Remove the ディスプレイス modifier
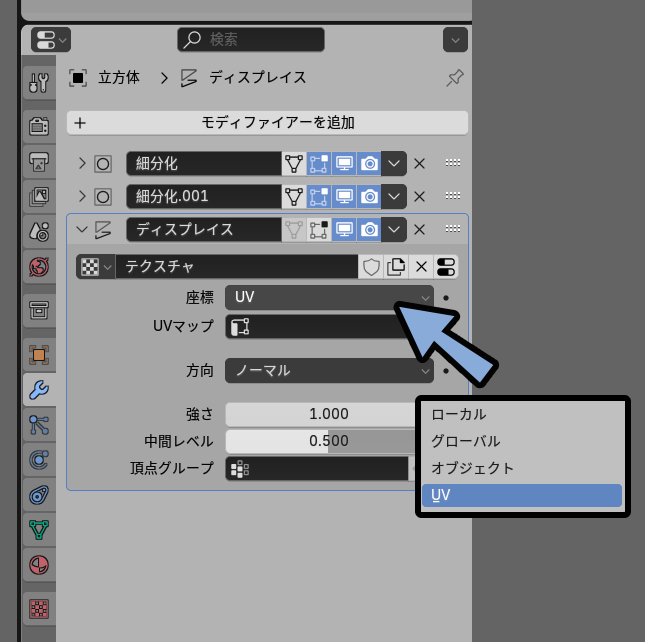Image resolution: width=645 pixels, height=642 pixels. coord(419,229)
